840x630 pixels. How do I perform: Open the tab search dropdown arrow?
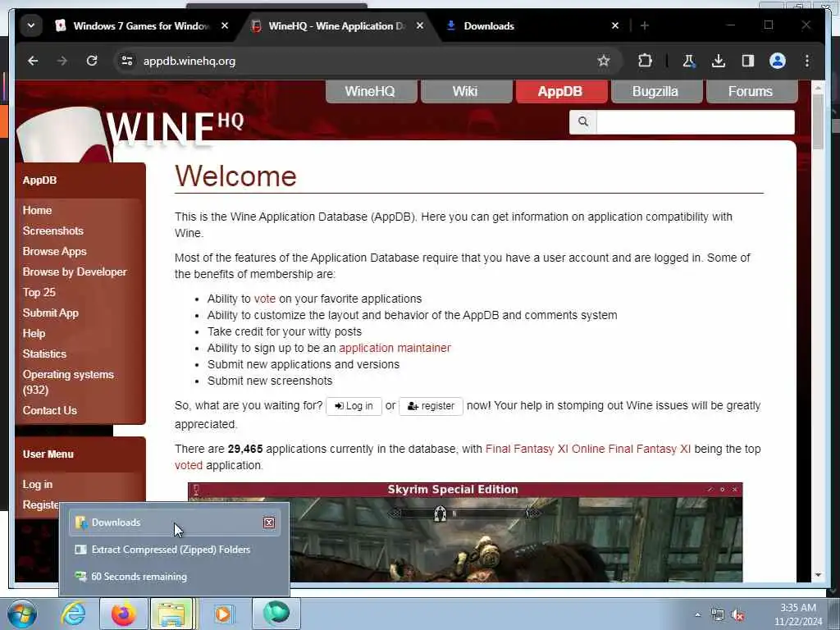[x=31, y=25]
